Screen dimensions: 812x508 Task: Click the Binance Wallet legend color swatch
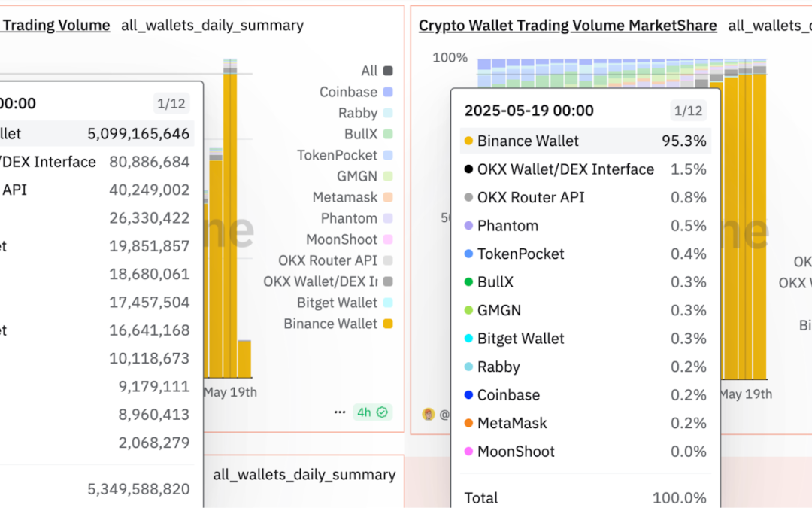point(387,324)
